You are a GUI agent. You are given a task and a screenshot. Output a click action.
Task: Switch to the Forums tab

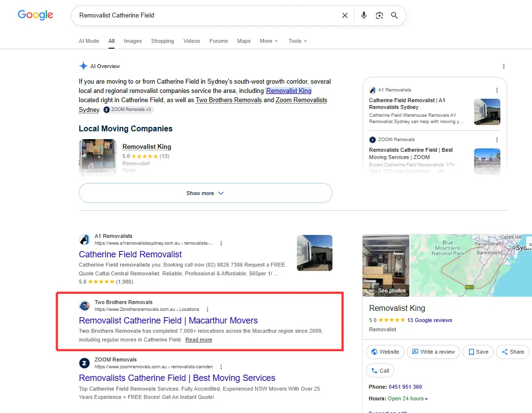tap(219, 41)
